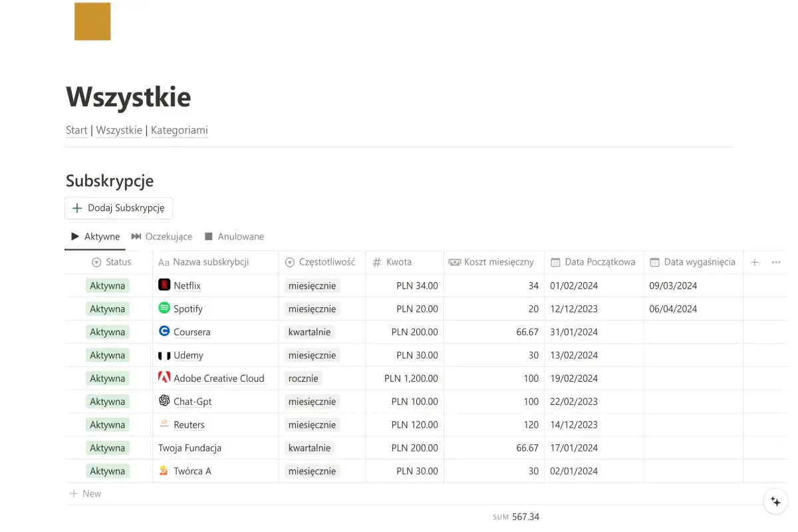Open the Twoja Fundacja entry

point(190,448)
